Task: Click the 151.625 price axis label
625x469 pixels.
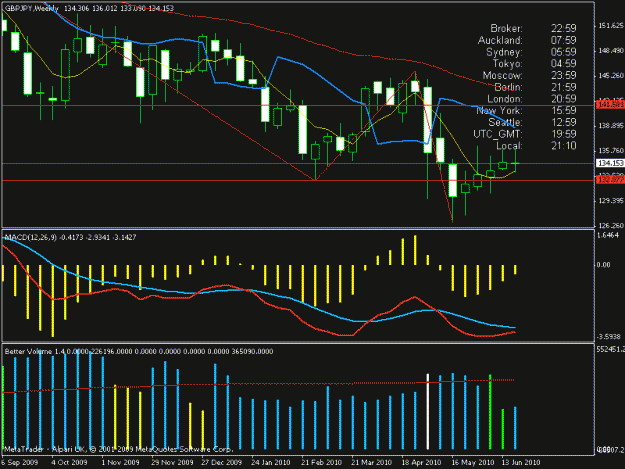Action: tap(611, 26)
